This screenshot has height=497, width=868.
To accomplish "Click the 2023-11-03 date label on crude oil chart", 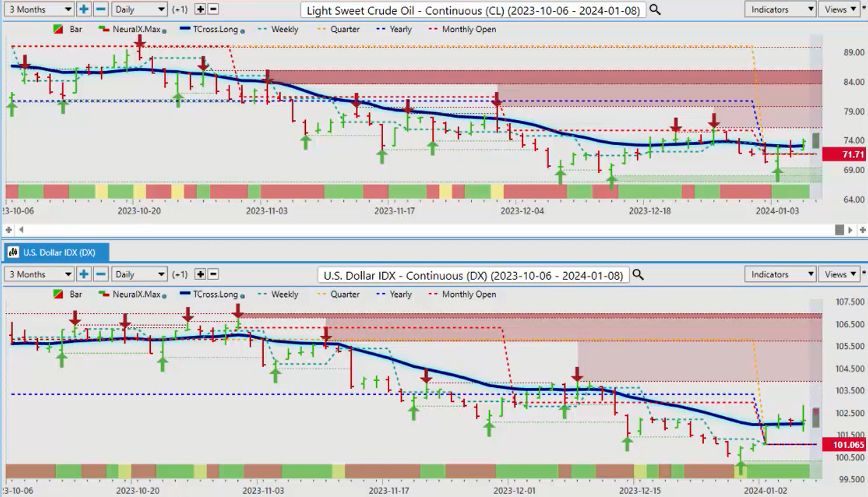I will click(267, 210).
